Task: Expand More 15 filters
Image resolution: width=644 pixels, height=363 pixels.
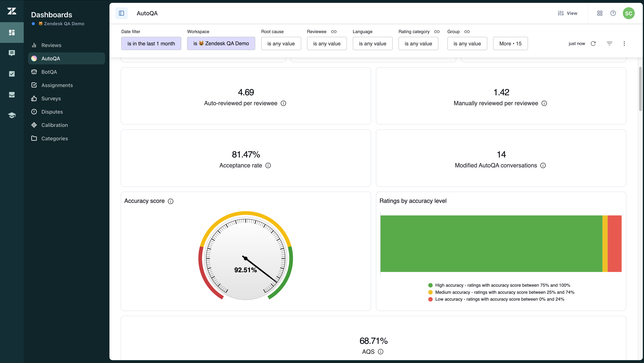Action: 510,44
